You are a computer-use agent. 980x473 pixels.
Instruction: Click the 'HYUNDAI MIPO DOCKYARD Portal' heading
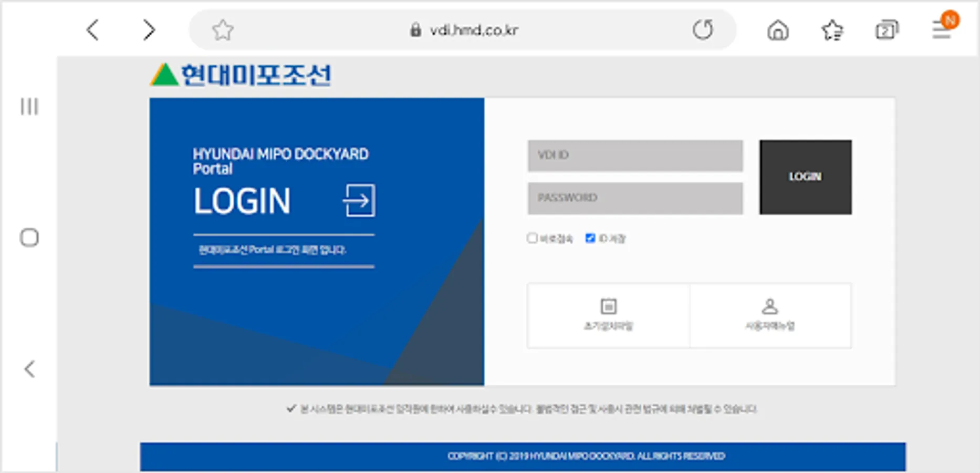(x=280, y=161)
